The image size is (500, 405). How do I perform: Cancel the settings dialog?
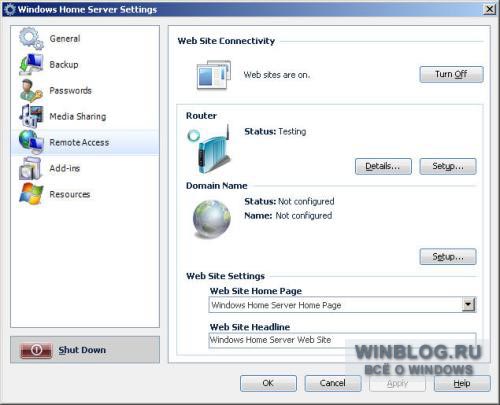pos(333,383)
